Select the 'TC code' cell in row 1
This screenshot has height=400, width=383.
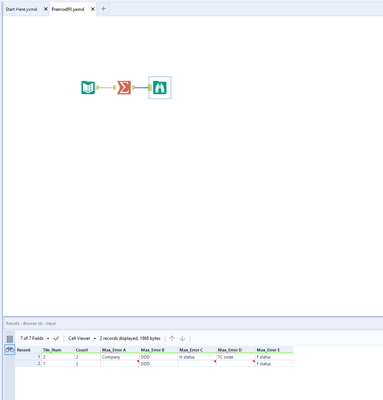coord(236,357)
